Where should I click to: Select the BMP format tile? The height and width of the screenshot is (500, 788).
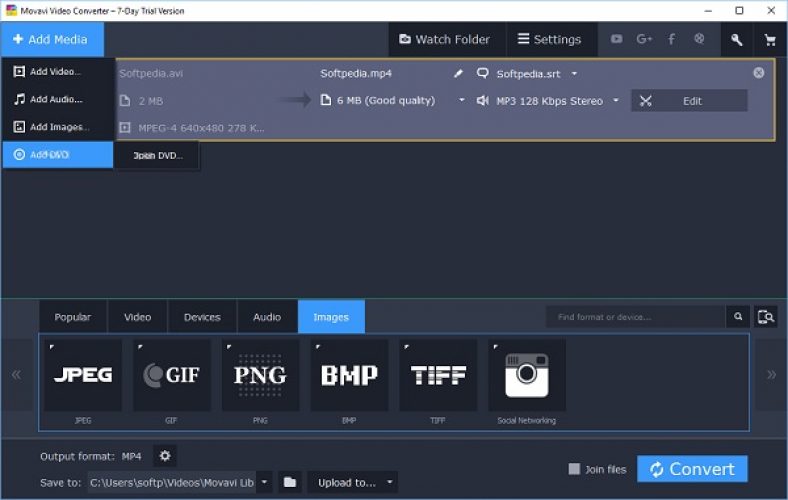click(349, 375)
